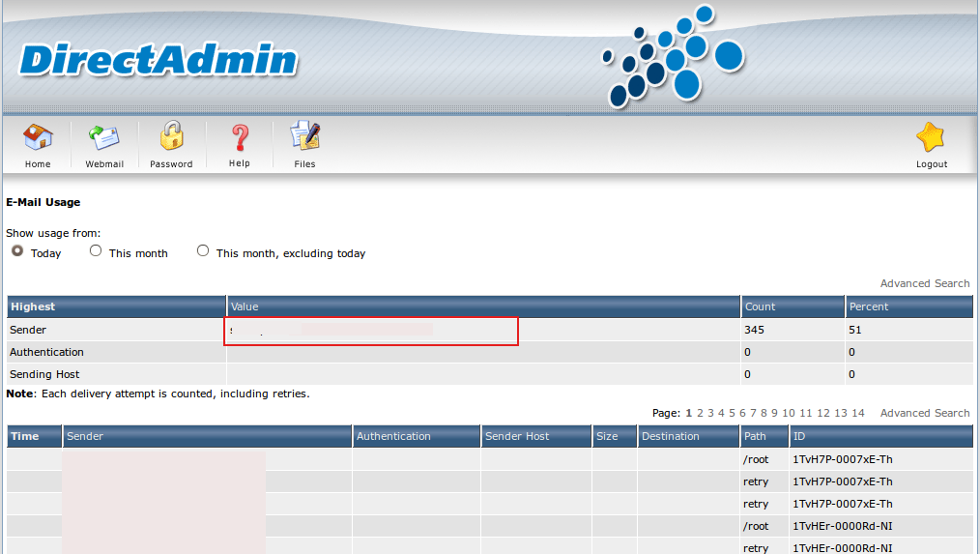980x554 pixels.
Task: Select the Today radio button
Action: pos(17,251)
